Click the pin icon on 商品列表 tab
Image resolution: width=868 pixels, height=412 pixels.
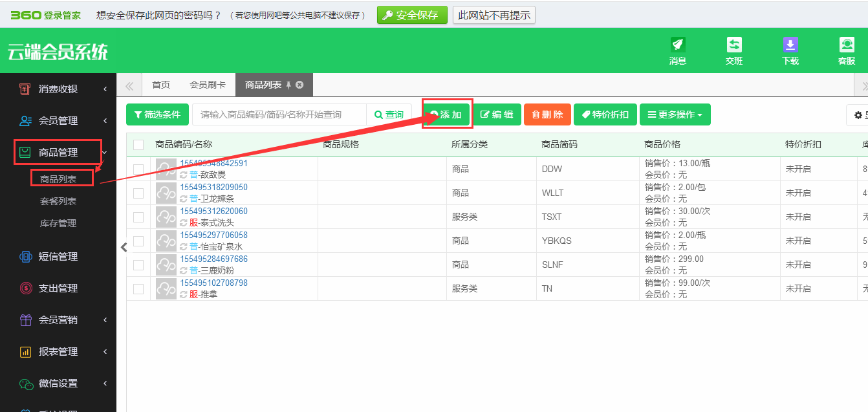[x=289, y=85]
